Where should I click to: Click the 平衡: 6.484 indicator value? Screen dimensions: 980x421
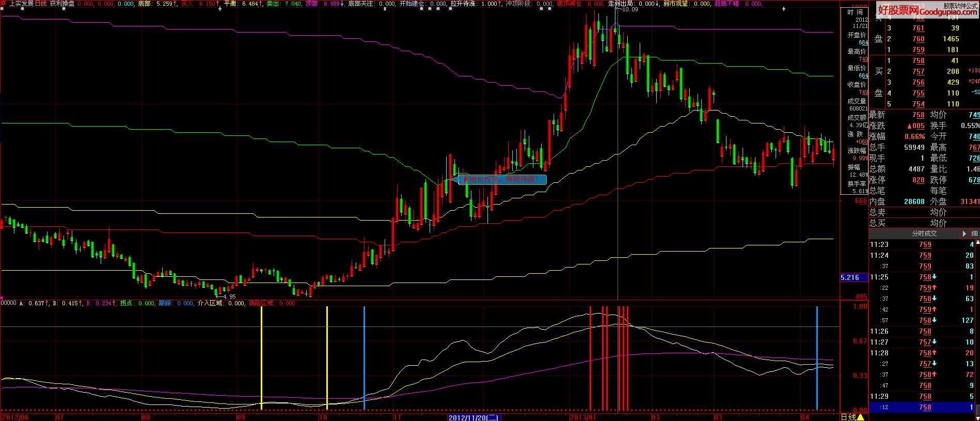pyautogui.click(x=242, y=4)
